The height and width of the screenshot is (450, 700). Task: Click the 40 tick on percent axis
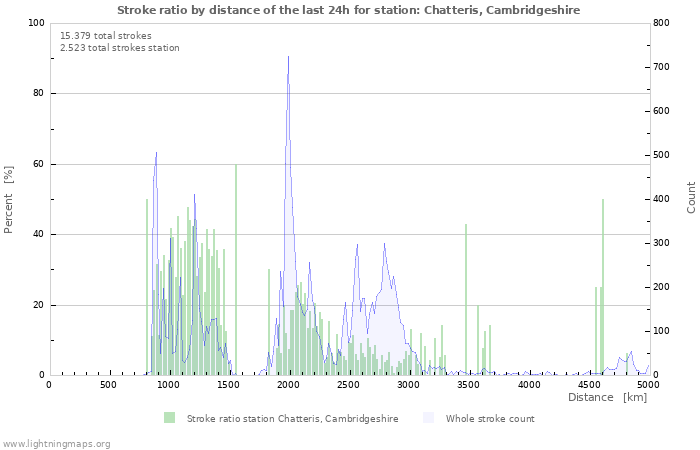coord(39,234)
